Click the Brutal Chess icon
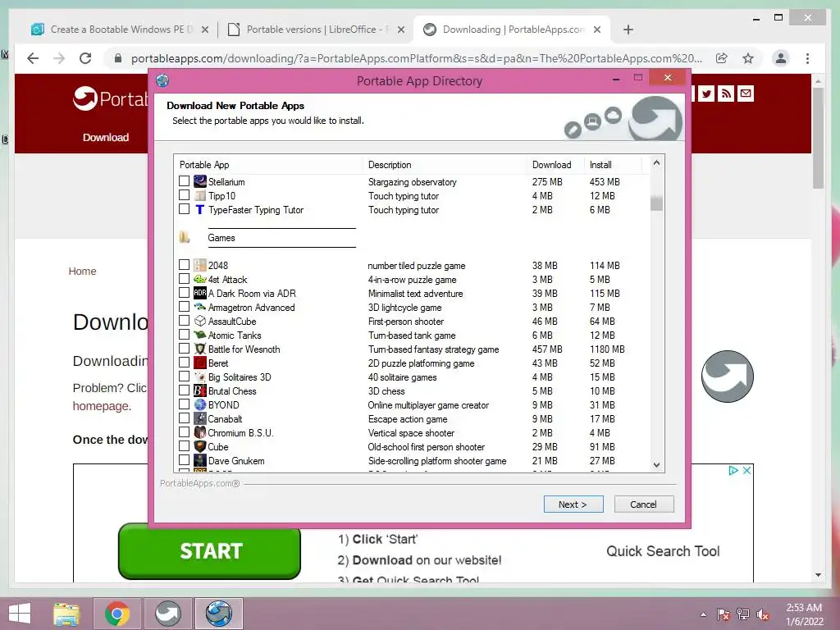 (x=200, y=390)
